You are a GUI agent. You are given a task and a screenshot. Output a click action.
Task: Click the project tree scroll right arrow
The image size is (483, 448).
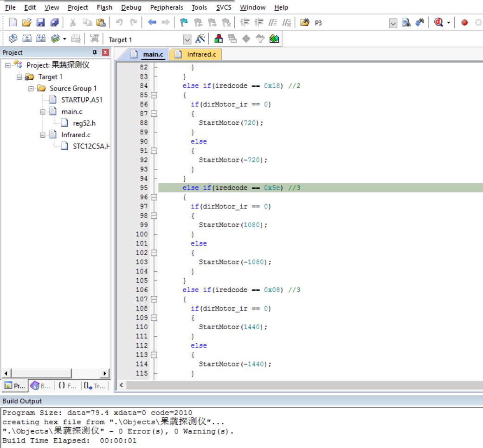[x=105, y=373]
